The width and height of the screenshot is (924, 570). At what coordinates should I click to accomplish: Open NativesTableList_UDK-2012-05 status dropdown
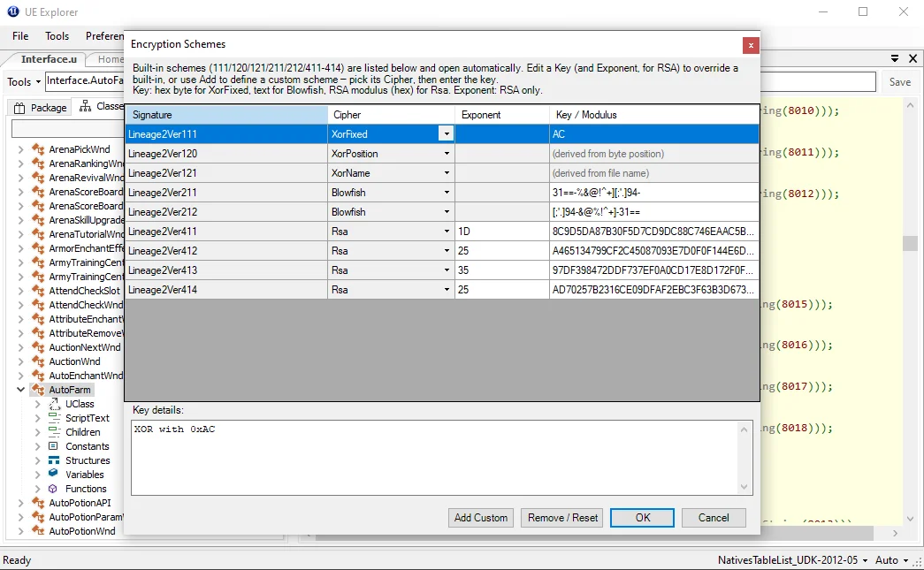click(x=792, y=560)
